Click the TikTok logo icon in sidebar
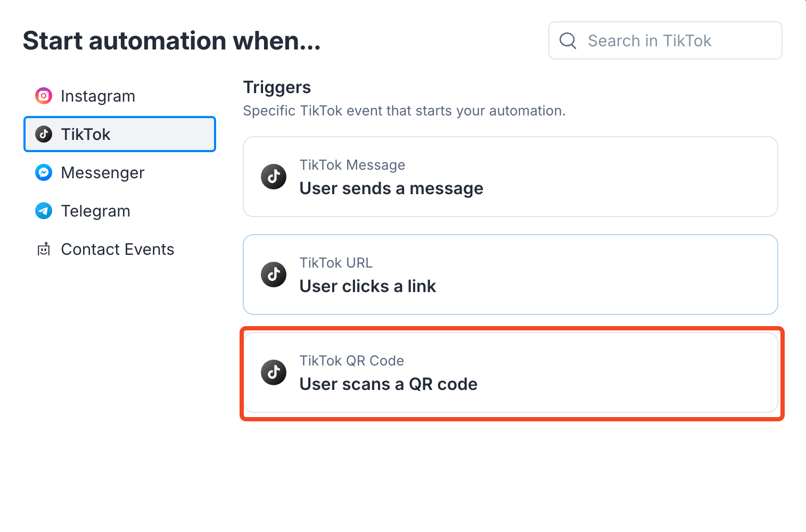 click(44, 134)
